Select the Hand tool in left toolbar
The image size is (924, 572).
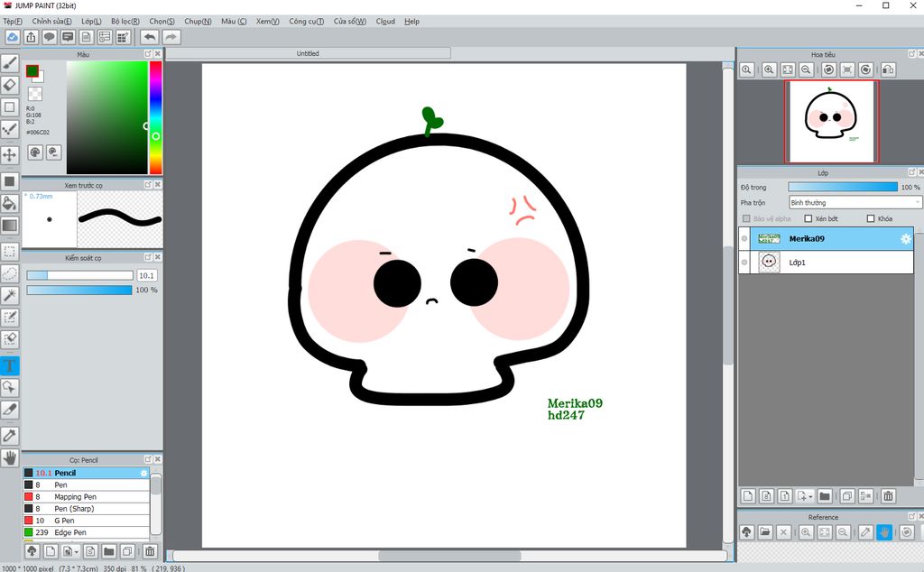point(9,457)
